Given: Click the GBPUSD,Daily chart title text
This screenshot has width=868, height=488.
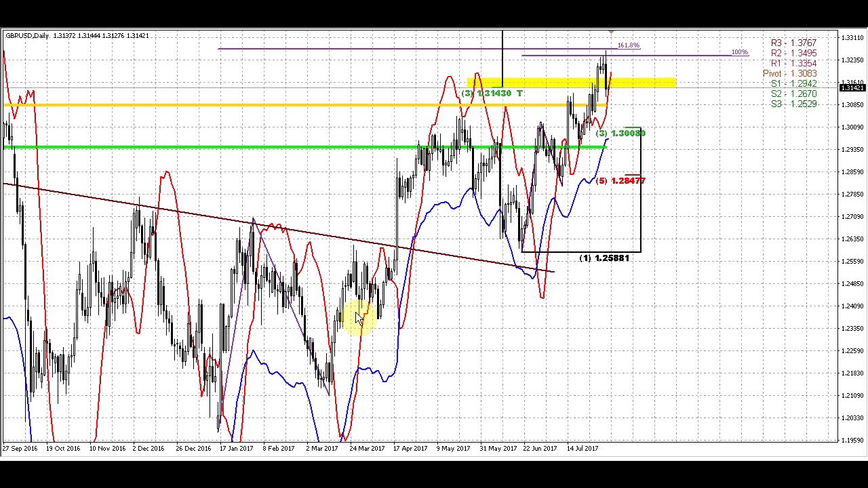Looking at the screenshot, I should pyautogui.click(x=27, y=35).
